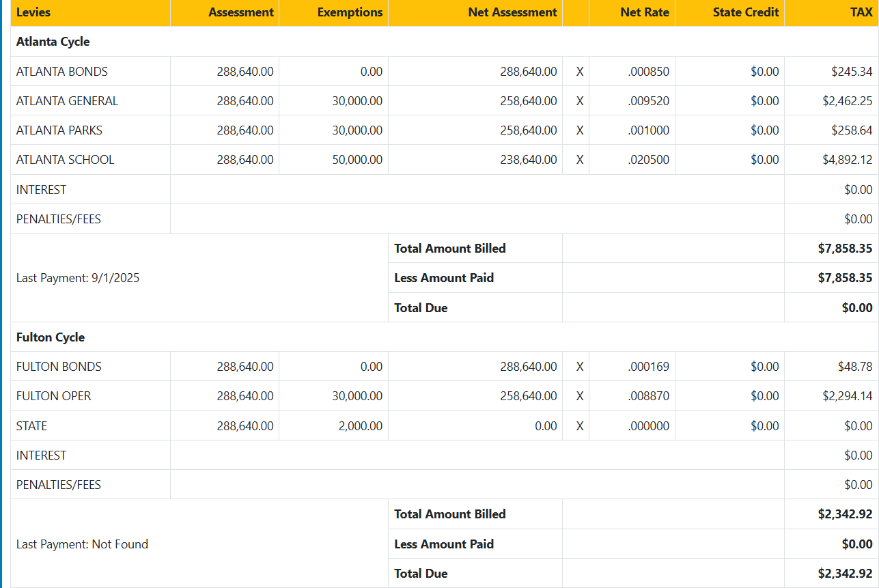
Task: Click the ATLANTA SCHOOL exemption 50,000.00
Action: pyautogui.click(x=357, y=160)
